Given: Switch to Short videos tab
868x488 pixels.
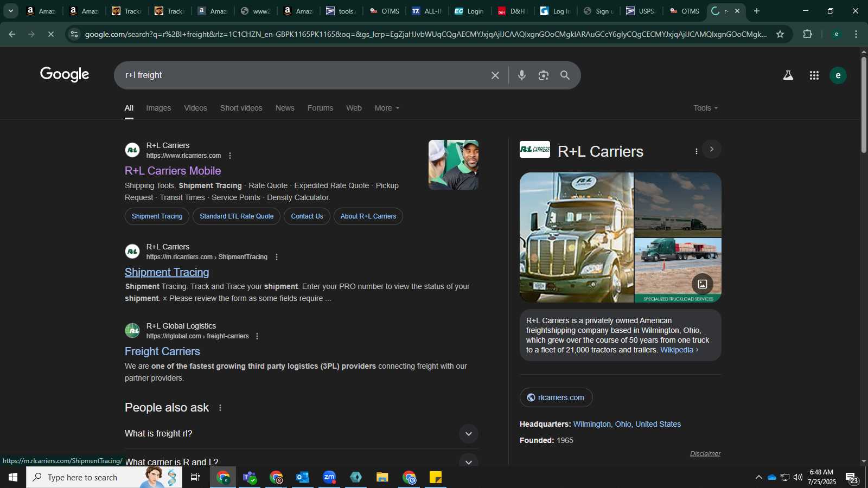Looking at the screenshot, I should (241, 108).
